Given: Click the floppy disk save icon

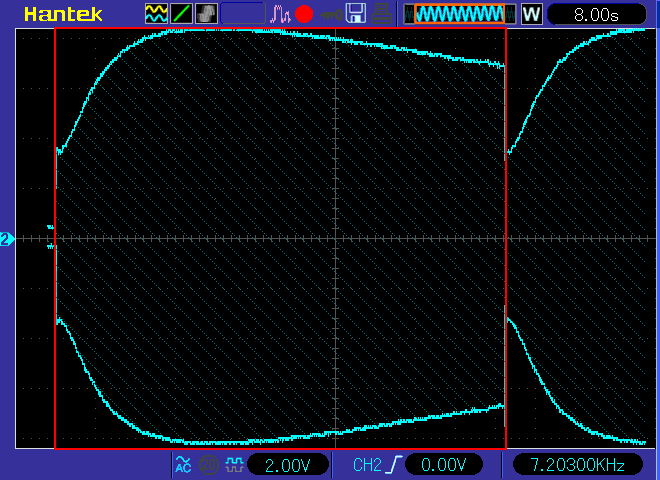Looking at the screenshot, I should [356, 13].
